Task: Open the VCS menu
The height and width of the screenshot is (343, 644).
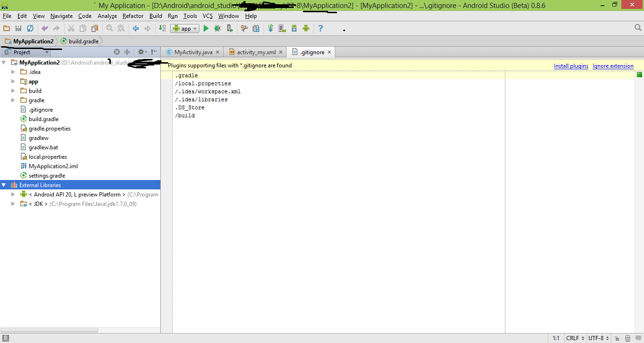Action: pos(207,16)
